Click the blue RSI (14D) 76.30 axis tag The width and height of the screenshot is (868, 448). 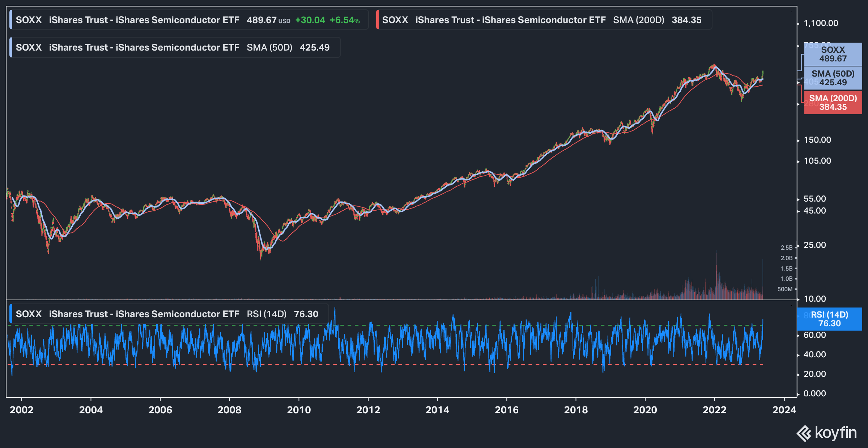click(829, 319)
